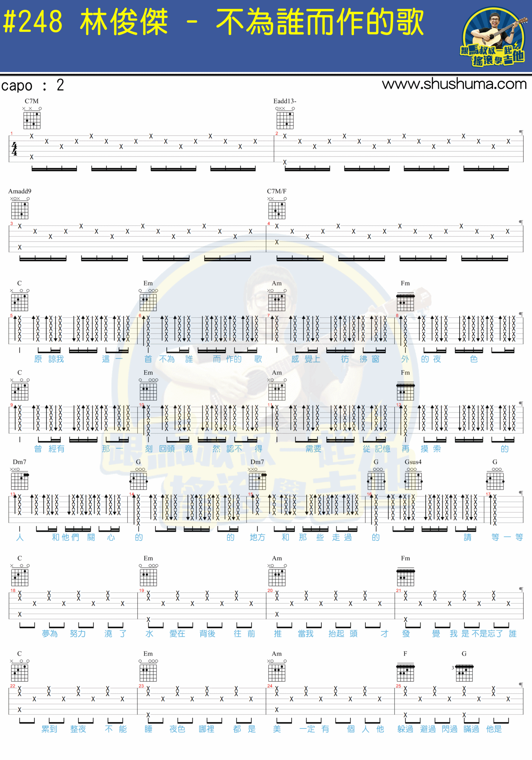
Task: Click the lyric 瞞過
Action: pyautogui.click(x=471, y=729)
